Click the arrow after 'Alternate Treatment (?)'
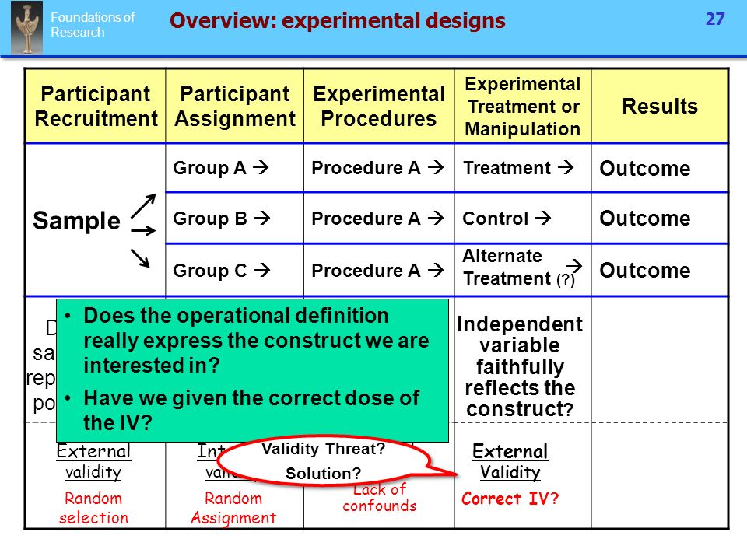Image resolution: width=747 pixels, height=560 pixels. 574,265
